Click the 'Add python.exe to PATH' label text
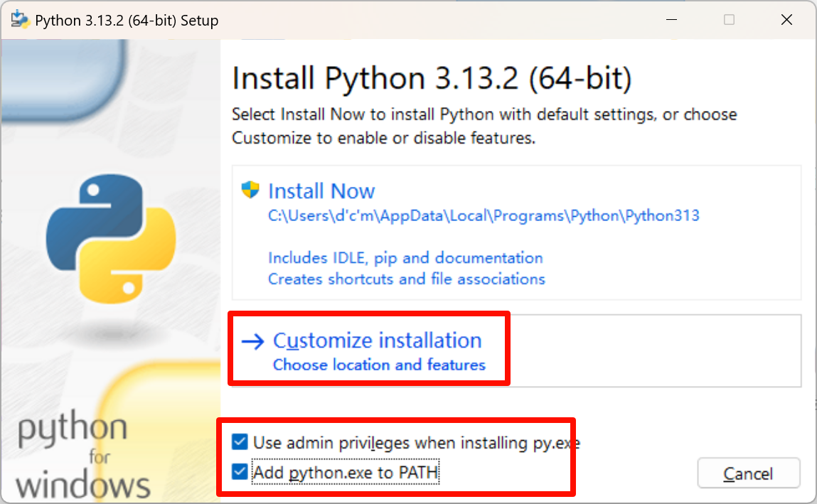The width and height of the screenshot is (817, 504). click(346, 471)
